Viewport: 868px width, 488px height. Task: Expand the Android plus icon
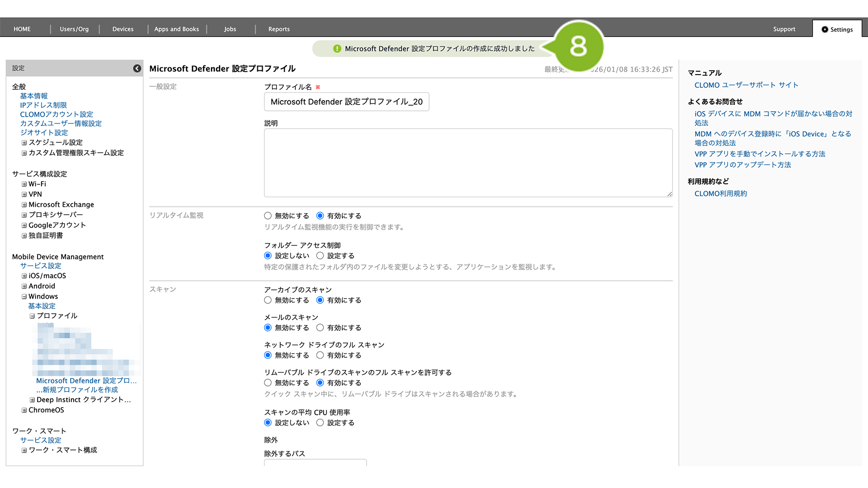pyautogui.click(x=24, y=286)
